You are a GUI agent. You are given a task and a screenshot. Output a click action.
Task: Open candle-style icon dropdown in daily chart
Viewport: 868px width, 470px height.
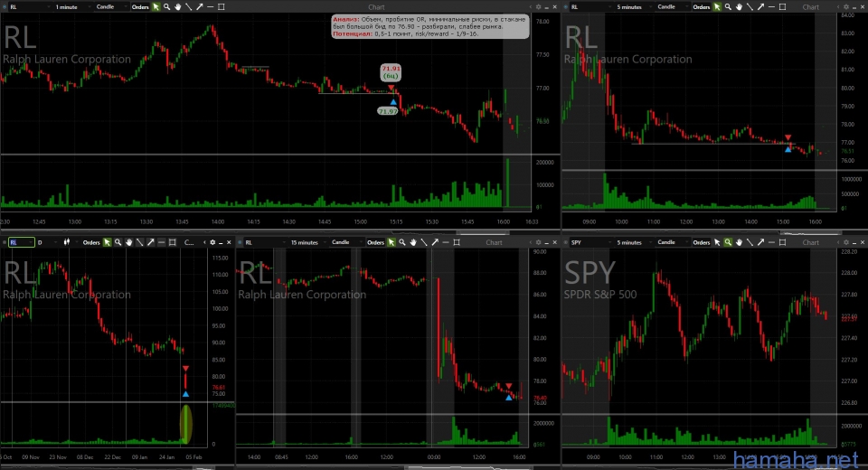(70, 242)
